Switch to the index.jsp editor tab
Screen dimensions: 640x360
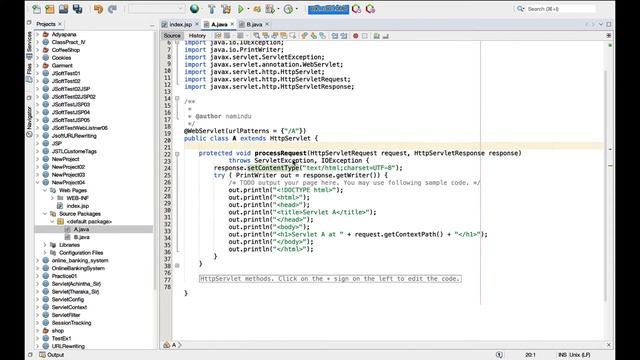coord(180,24)
